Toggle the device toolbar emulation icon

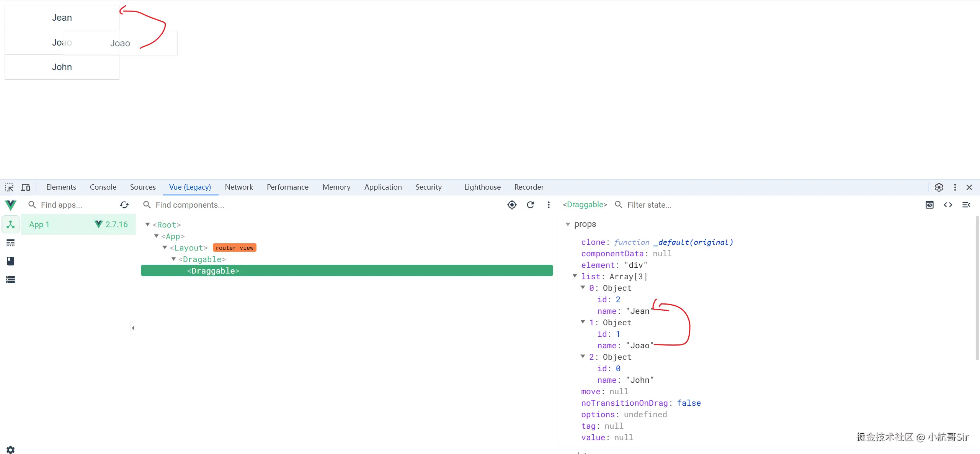(x=26, y=187)
